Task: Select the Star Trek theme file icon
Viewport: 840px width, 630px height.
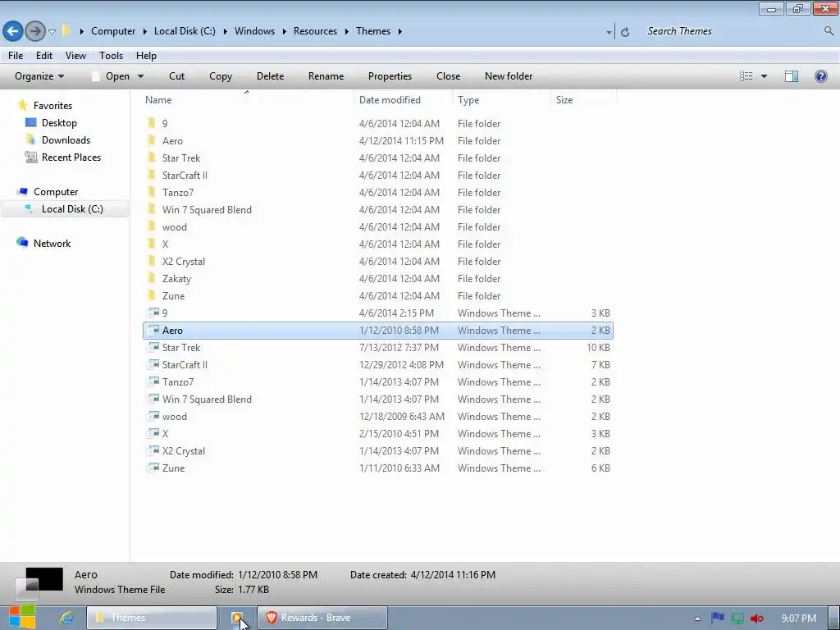Action: [153, 347]
